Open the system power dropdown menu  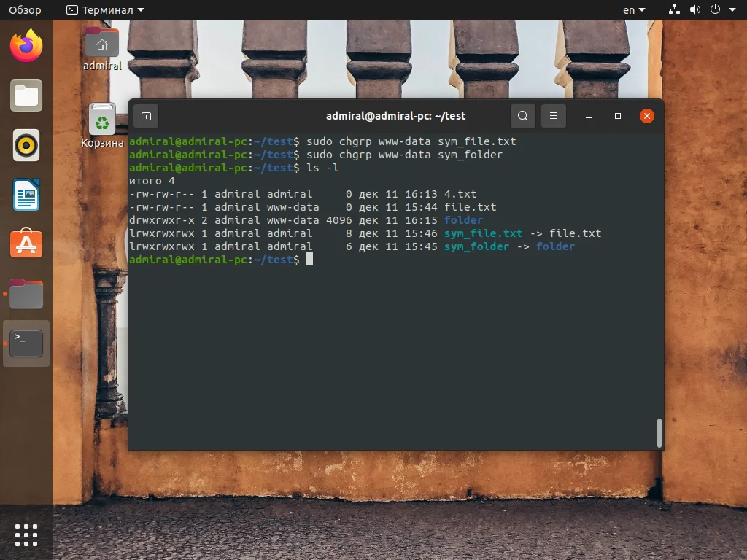pyautogui.click(x=721, y=10)
